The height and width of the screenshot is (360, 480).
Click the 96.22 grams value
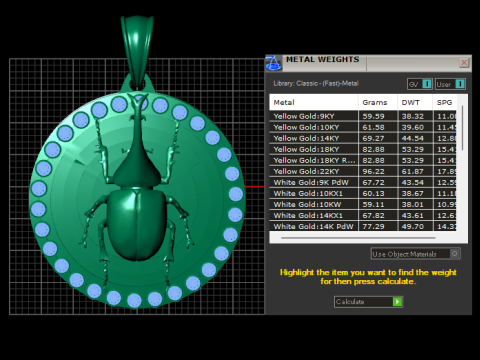(x=373, y=171)
